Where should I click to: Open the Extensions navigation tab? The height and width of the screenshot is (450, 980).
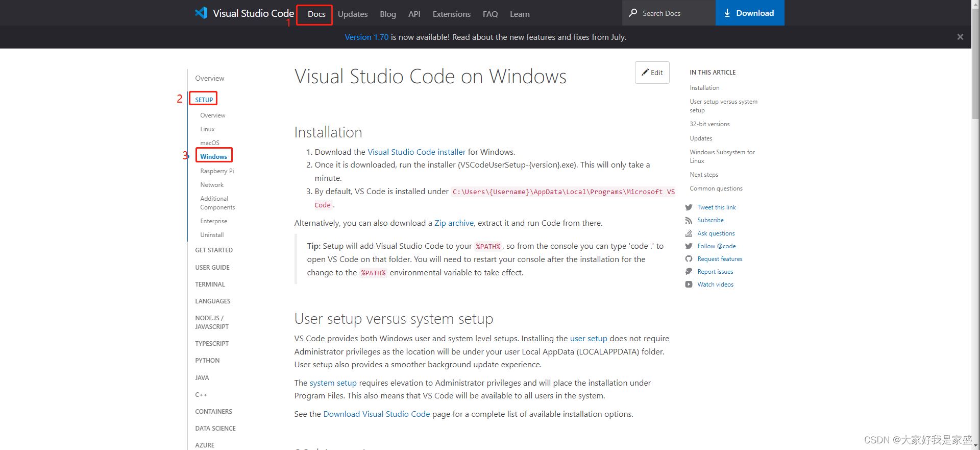click(452, 14)
